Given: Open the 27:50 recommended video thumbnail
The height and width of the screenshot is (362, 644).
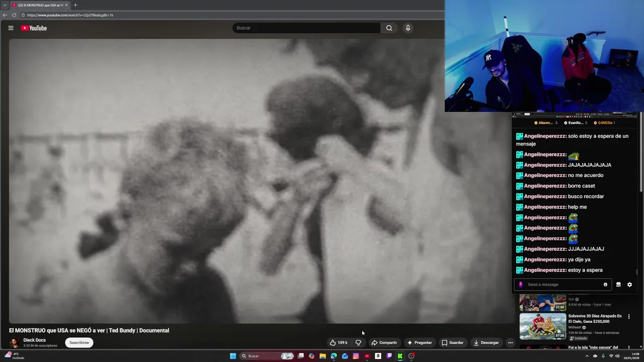Looking at the screenshot, I should pos(542,303).
